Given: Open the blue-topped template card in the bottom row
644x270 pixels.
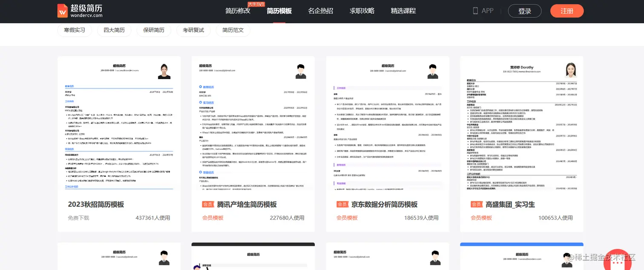Looking at the screenshot, I should pyautogui.click(x=522, y=256).
